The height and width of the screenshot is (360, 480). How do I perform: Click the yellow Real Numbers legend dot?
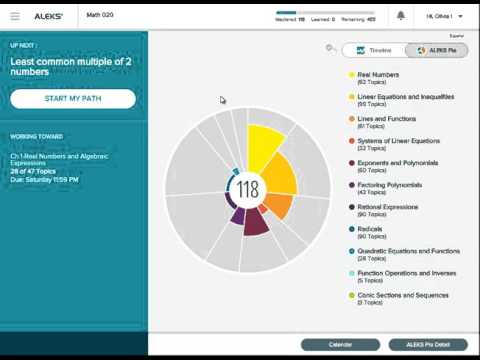point(351,75)
